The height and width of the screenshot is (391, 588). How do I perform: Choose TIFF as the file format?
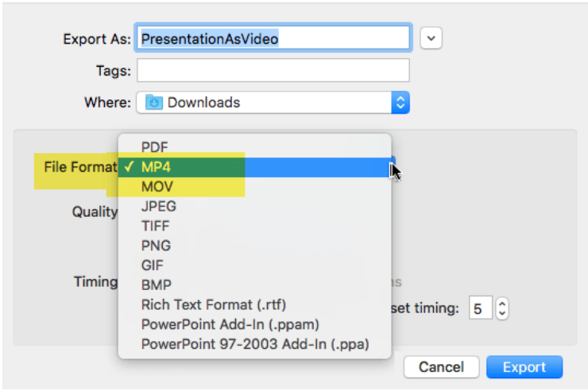[156, 226]
